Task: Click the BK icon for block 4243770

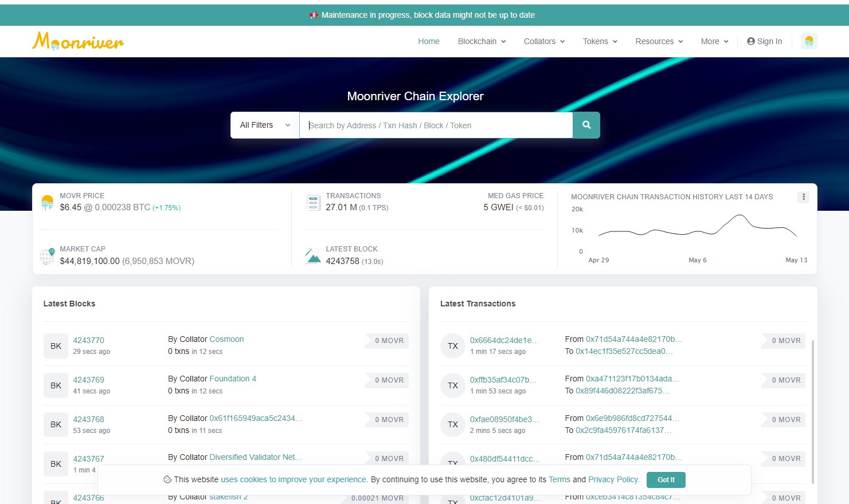Action: click(56, 346)
